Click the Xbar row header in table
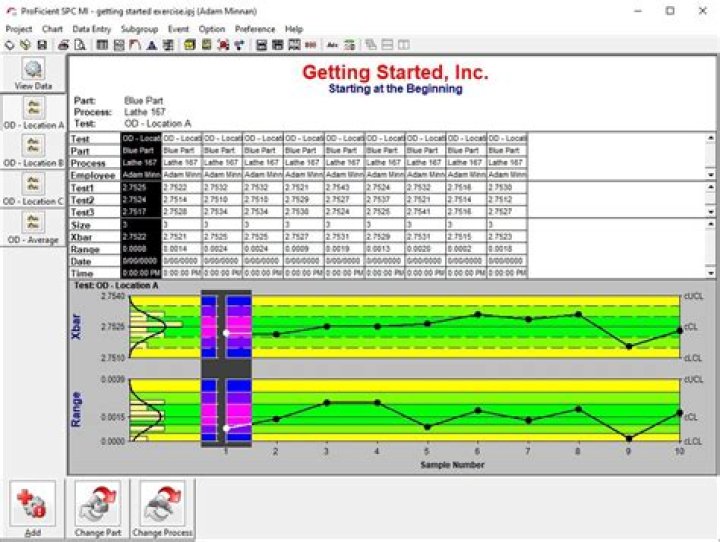Image resolution: width=720 pixels, height=542 pixels. pyautogui.click(x=95, y=237)
